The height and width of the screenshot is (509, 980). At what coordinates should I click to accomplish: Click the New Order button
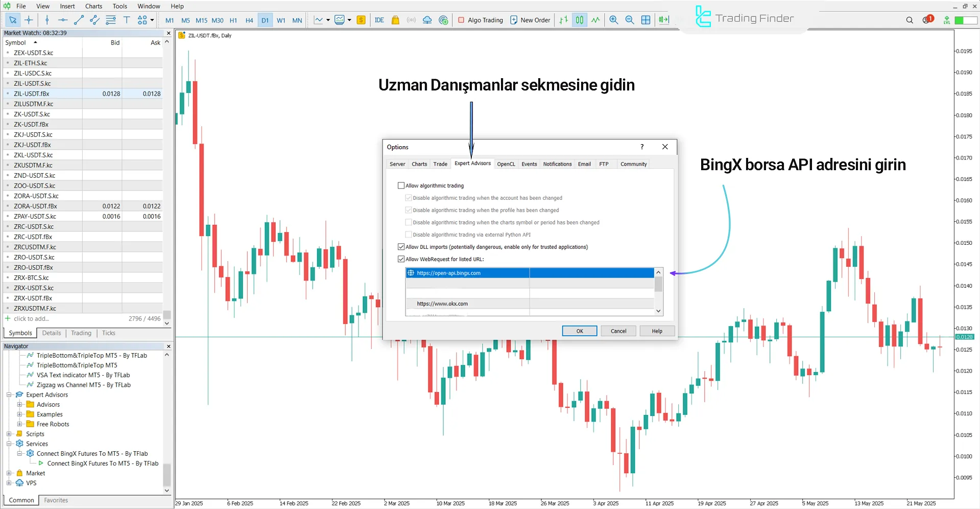pos(530,20)
